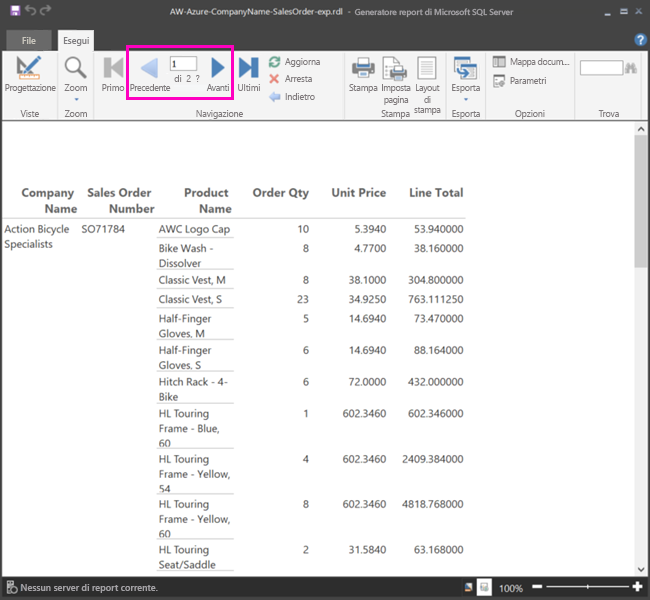Click the zoom slider track
This screenshot has height=600, width=650.
587,586
